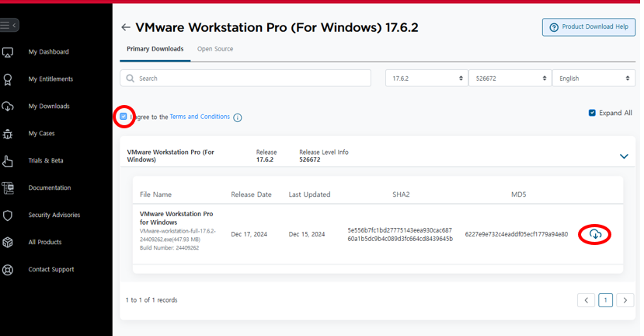
Task: Click the File Name column header
Action: 155,194
